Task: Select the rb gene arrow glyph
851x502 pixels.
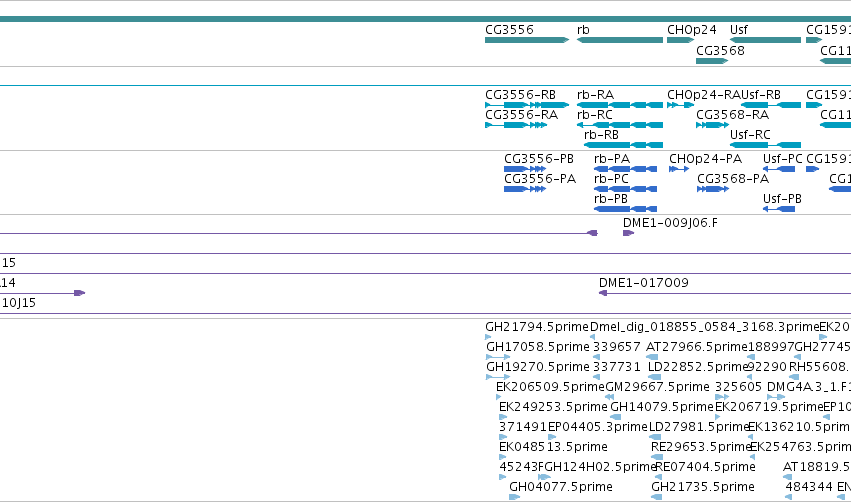Action: [x=620, y=40]
